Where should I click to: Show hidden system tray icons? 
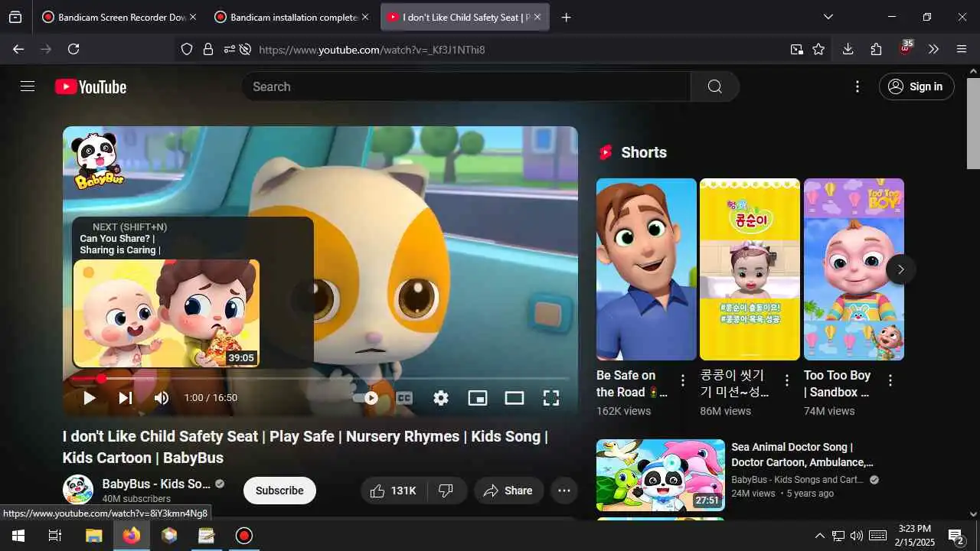(x=819, y=536)
